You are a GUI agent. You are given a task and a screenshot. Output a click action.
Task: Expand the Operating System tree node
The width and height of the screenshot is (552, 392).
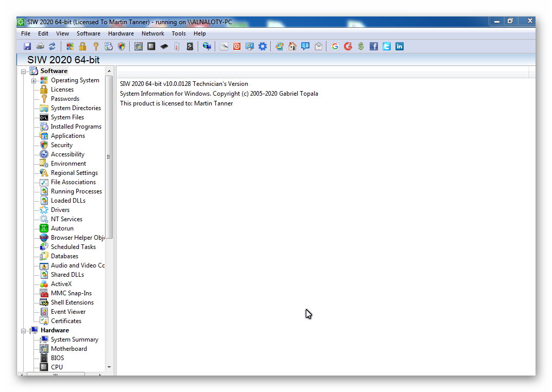pyautogui.click(x=34, y=81)
